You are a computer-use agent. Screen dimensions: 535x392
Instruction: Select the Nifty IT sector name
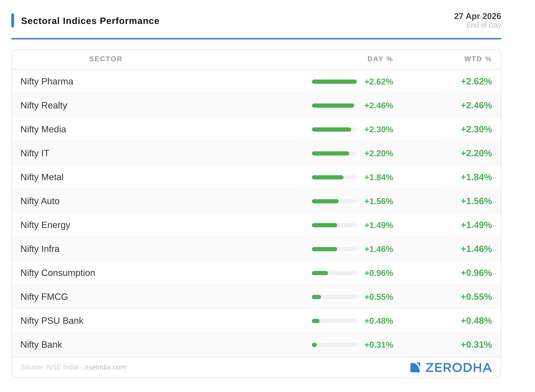[x=35, y=153]
